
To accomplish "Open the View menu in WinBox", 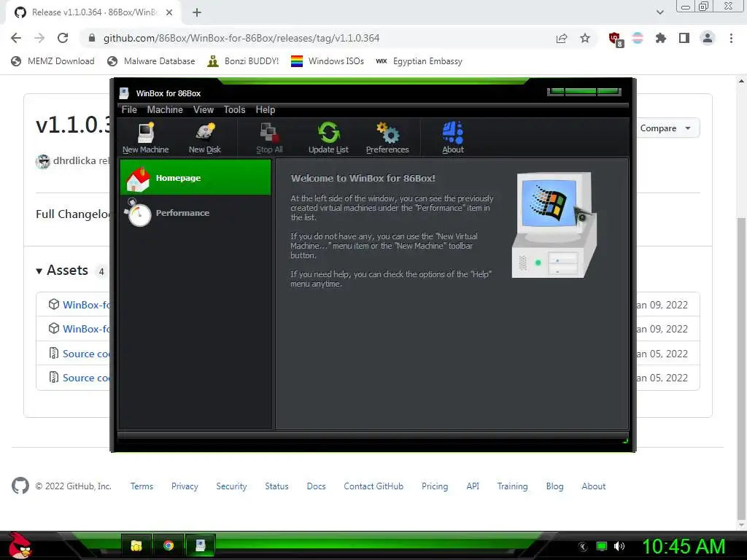I will point(204,109).
